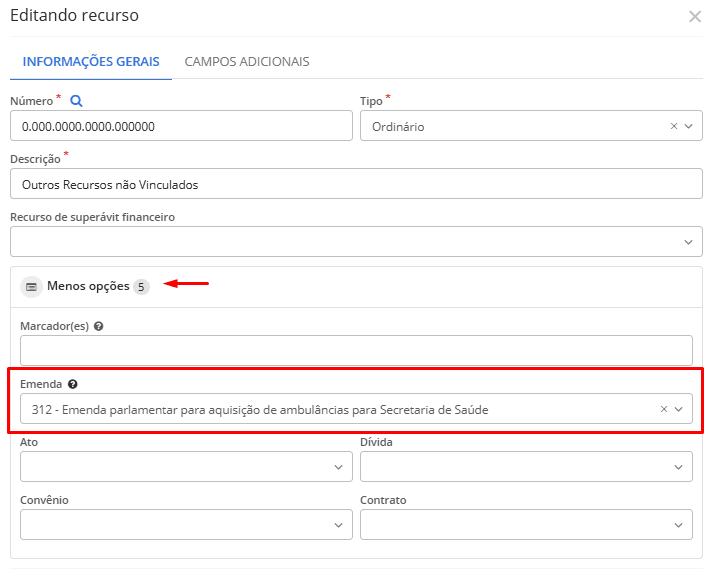The image size is (711, 570).
Task: Collapse the Menos opções section
Action: pos(88,286)
